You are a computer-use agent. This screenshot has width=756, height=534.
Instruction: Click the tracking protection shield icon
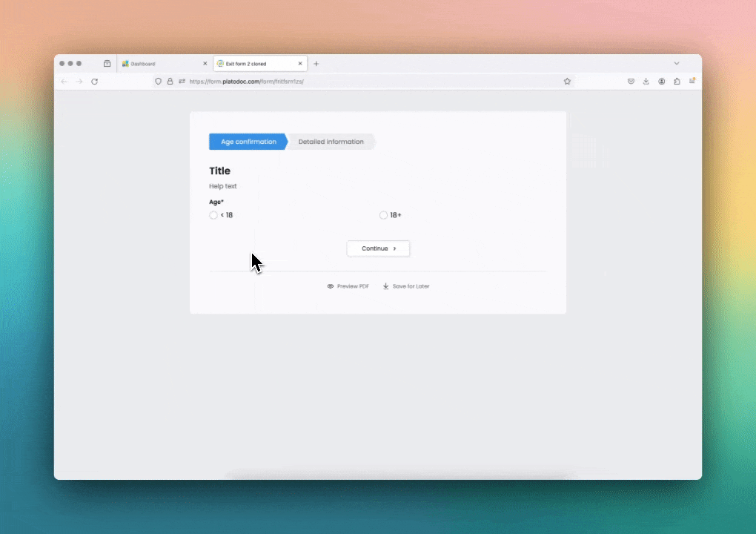pyautogui.click(x=158, y=82)
